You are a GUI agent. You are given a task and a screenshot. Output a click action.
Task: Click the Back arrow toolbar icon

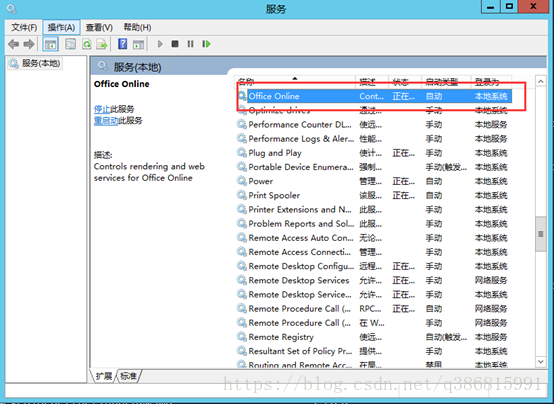13,44
